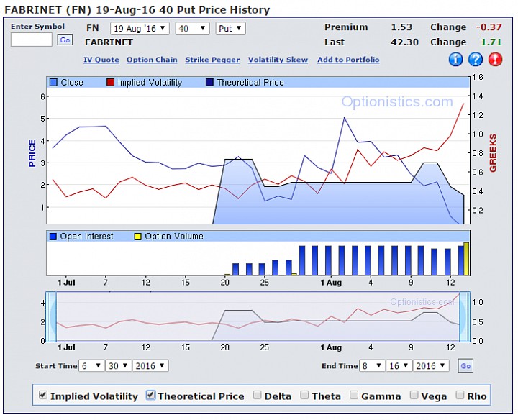Click the tall yellow option volume bar
This screenshot has width=518, height=420.
coord(466,259)
